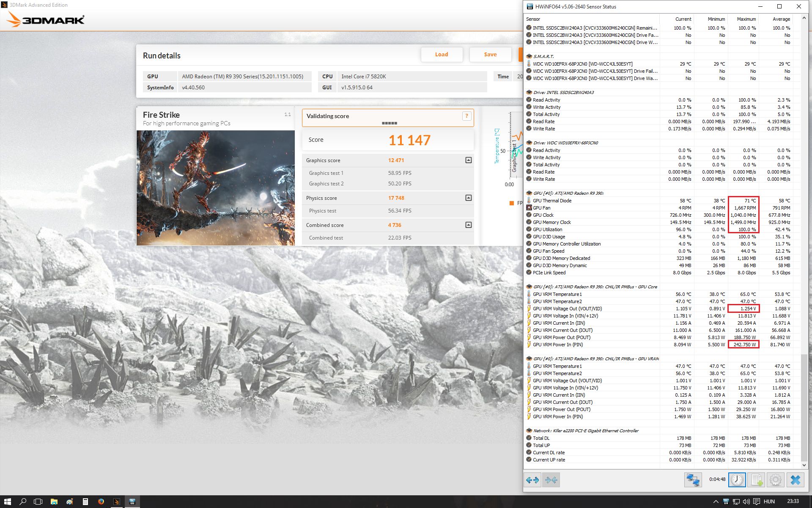The height and width of the screenshot is (508, 812).
Task: Collapse Drive: INTEL SSDSC2BW240A3 sensor group
Action: (529, 92)
